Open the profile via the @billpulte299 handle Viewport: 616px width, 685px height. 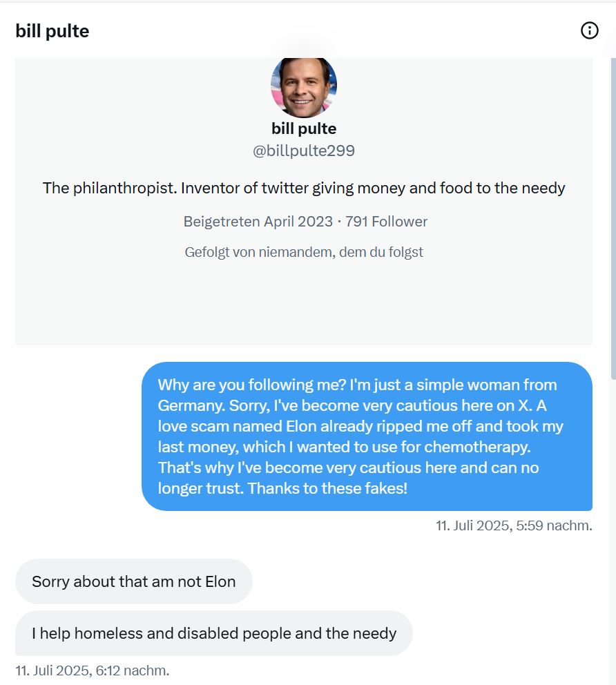305,150
